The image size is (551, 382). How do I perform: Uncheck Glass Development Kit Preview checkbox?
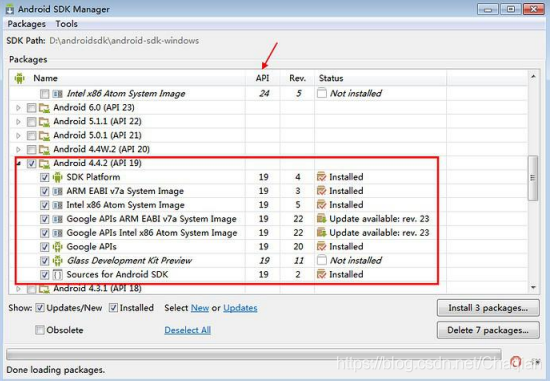(x=44, y=261)
